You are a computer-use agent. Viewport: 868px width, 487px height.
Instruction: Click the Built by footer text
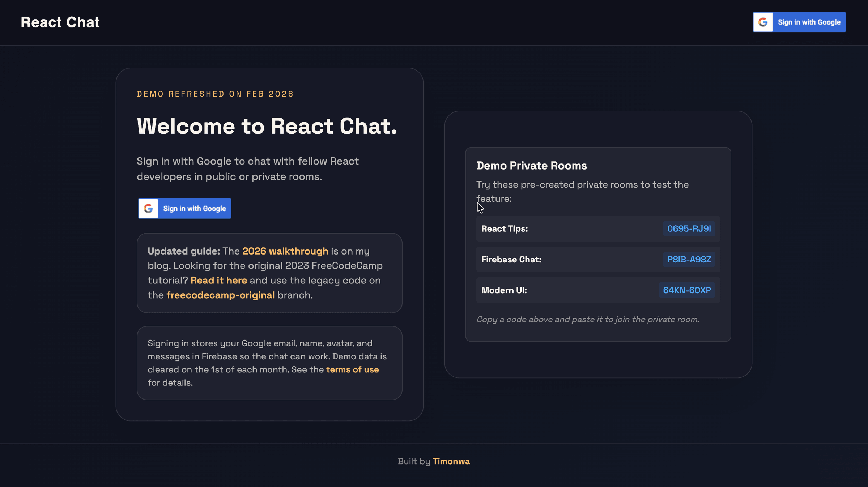pos(414,462)
